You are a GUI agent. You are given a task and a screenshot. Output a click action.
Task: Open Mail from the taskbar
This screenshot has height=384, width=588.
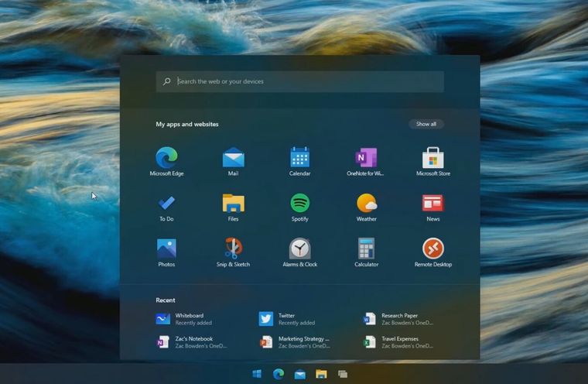point(300,374)
